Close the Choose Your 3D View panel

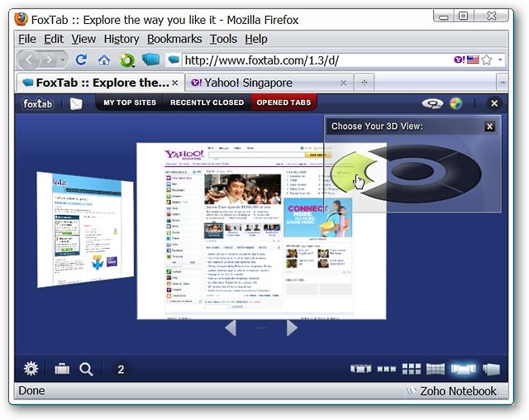pyautogui.click(x=489, y=126)
